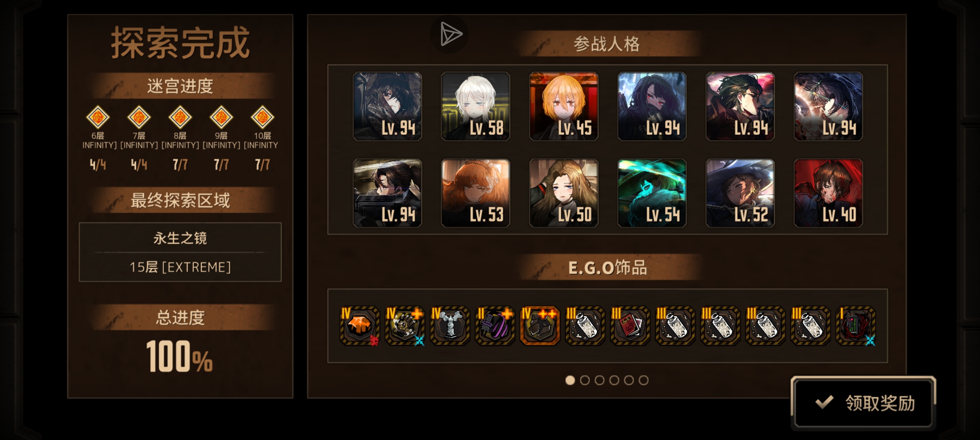This screenshot has height=440, width=980.
Task: Click the 领取奖励 claim rewards button
Action: coord(863,403)
